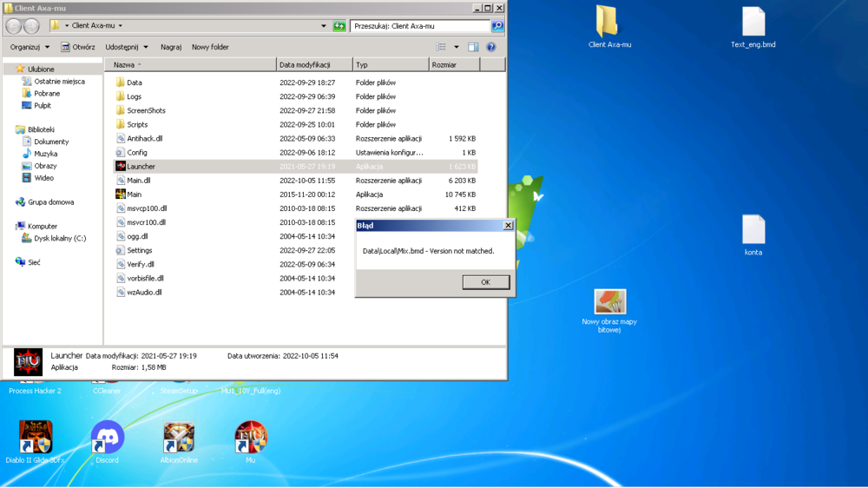The width and height of the screenshot is (868, 488).
Task: Open Organizuj dropdown menu
Action: [30, 47]
